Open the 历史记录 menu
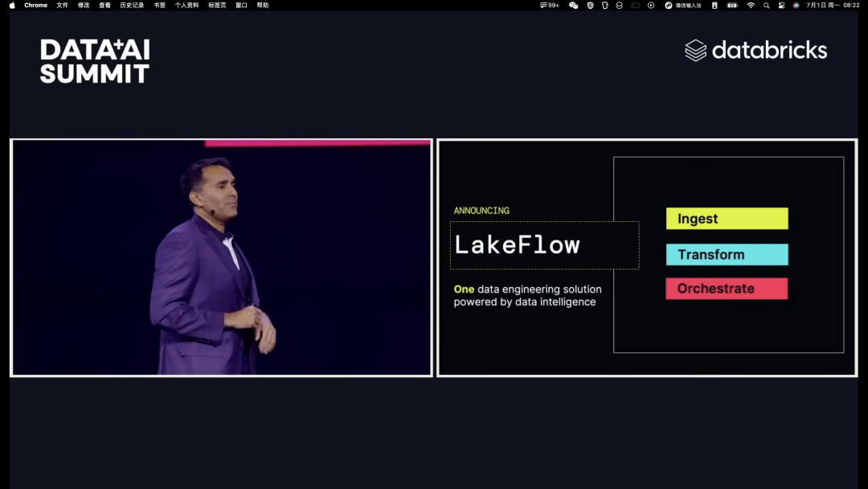Image resolution: width=868 pixels, height=489 pixels. pos(132,5)
